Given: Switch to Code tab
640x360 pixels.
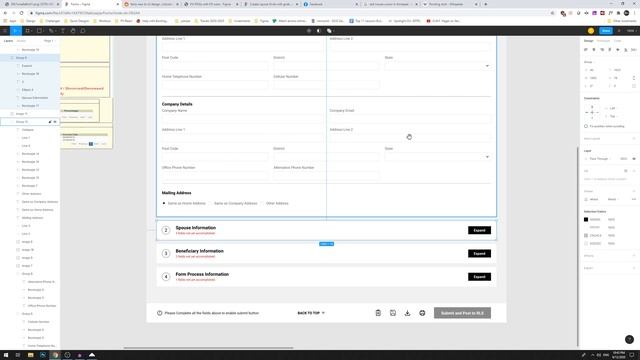Looking at the screenshot, I should (x=618, y=41).
